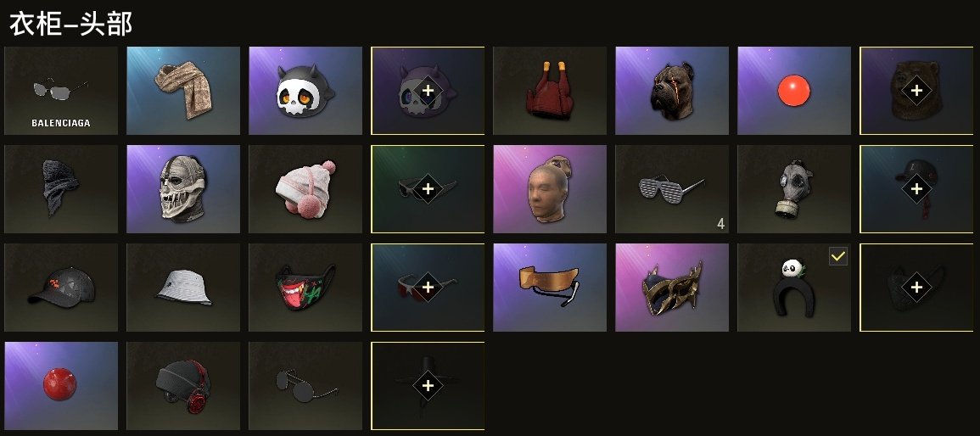
Task: Choose the pink pom-pom beanie
Action: click(305, 189)
